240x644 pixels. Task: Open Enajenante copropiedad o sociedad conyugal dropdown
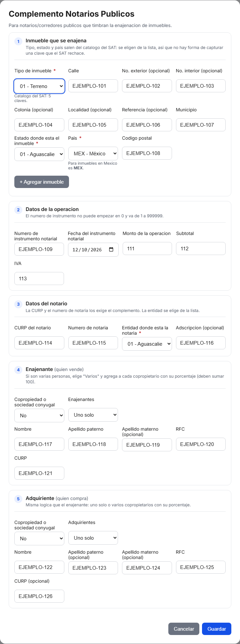pos(39,415)
